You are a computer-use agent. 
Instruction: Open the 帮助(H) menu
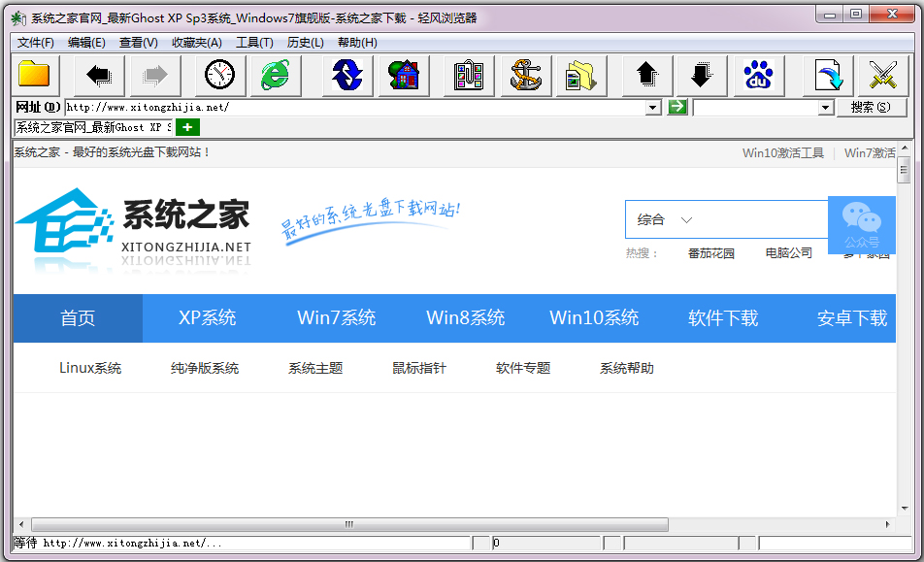[357, 43]
